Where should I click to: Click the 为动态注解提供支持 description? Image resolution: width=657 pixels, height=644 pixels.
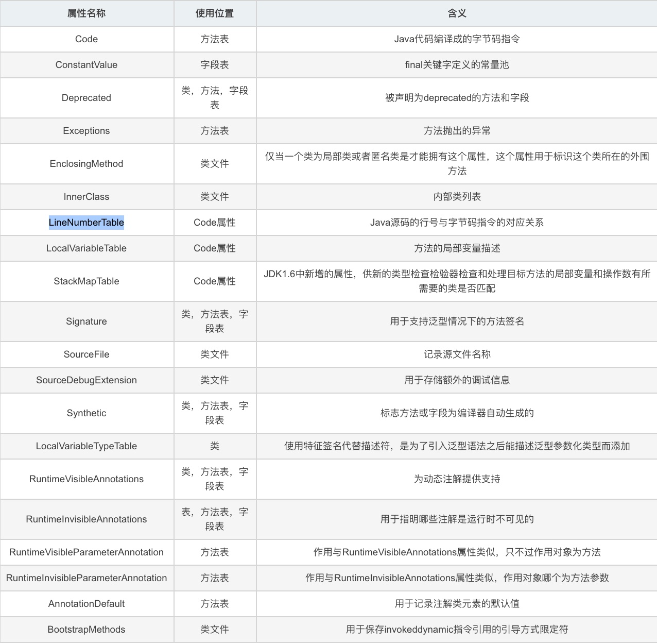[x=457, y=479]
